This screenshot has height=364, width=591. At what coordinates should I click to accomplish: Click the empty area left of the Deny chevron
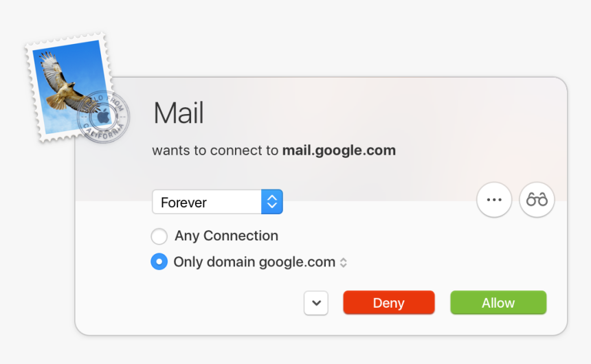click(x=206, y=302)
